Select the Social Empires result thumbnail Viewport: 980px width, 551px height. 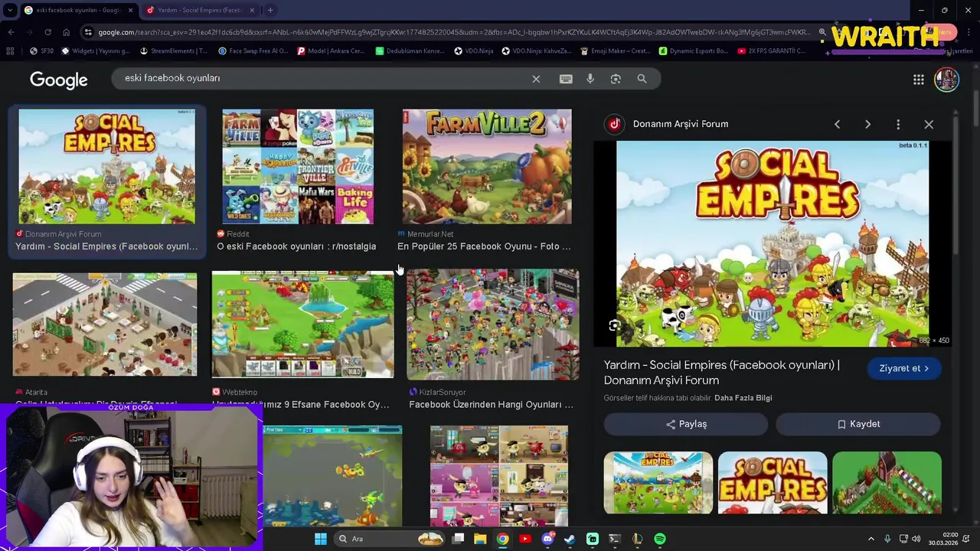tap(107, 166)
